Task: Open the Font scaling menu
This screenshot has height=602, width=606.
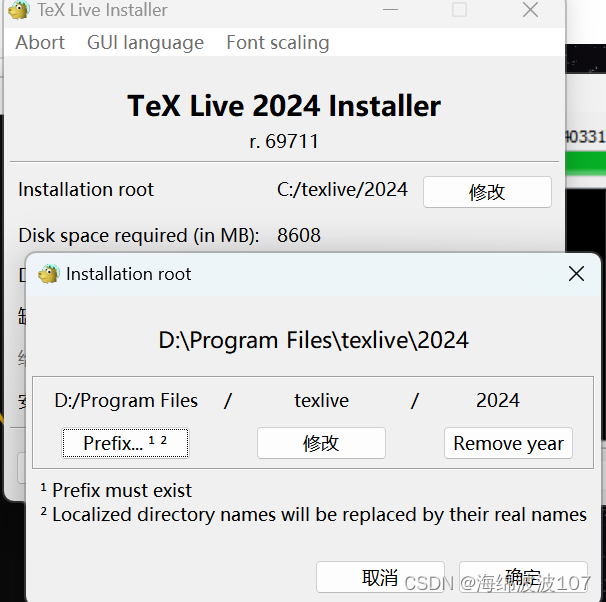Action: pyautogui.click(x=277, y=43)
